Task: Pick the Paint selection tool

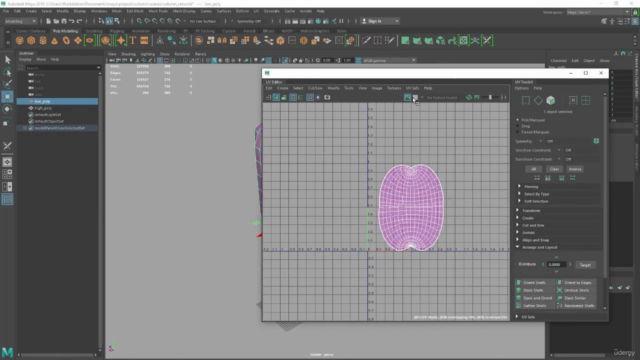Action: 7,84
